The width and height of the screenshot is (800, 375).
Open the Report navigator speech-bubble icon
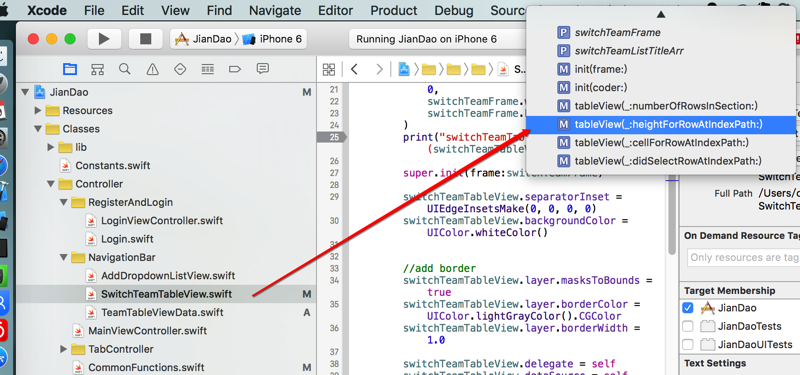[x=262, y=69]
